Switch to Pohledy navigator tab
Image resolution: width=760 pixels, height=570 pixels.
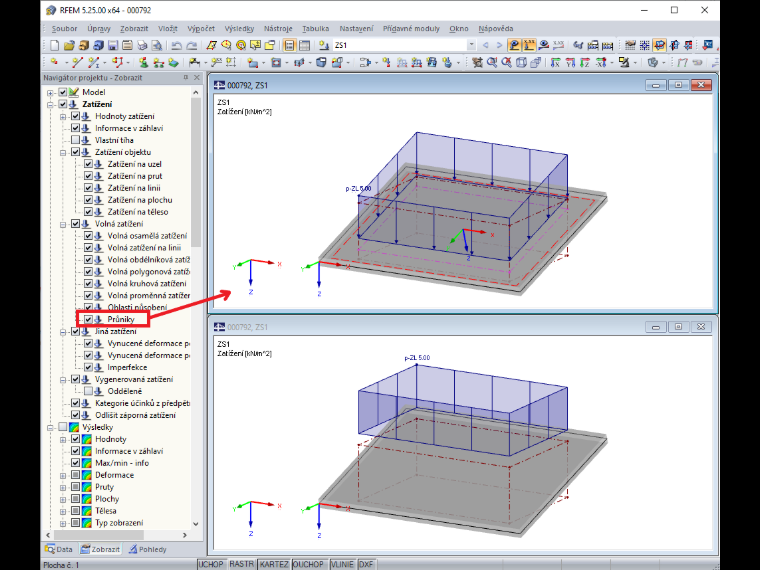tap(148, 549)
